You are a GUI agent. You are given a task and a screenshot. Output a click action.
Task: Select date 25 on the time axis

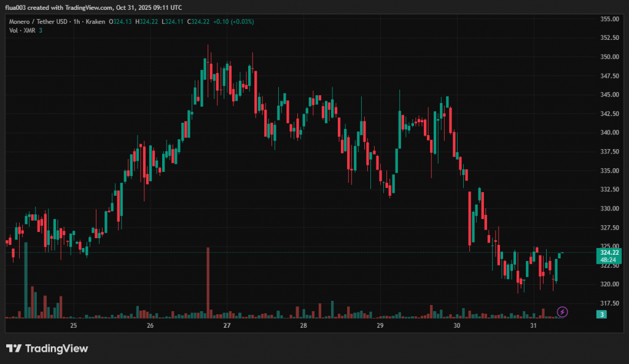pos(73,325)
